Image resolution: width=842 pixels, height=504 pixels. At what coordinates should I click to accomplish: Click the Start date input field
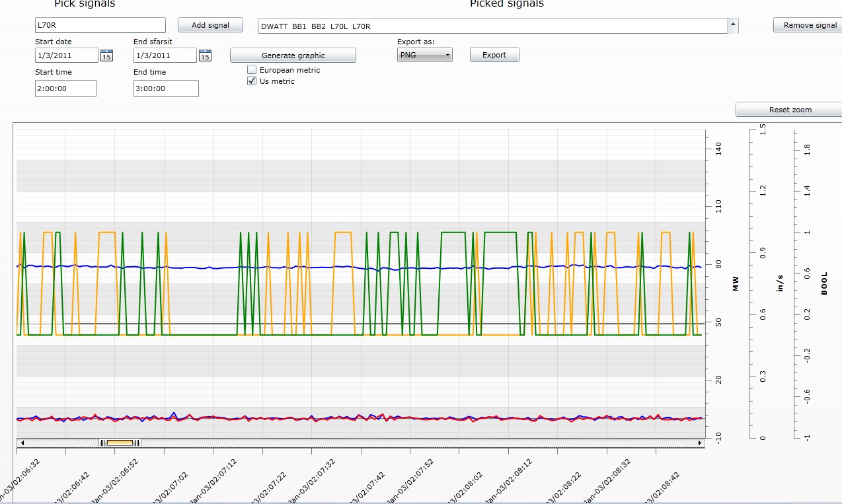(x=66, y=55)
